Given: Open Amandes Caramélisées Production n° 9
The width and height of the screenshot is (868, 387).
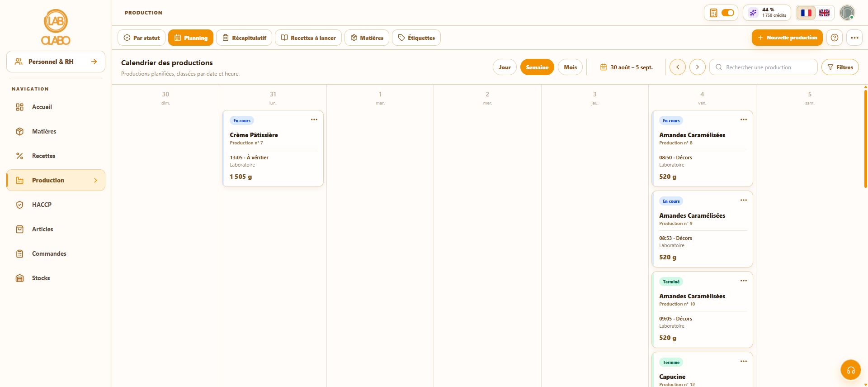Looking at the screenshot, I should (x=702, y=229).
